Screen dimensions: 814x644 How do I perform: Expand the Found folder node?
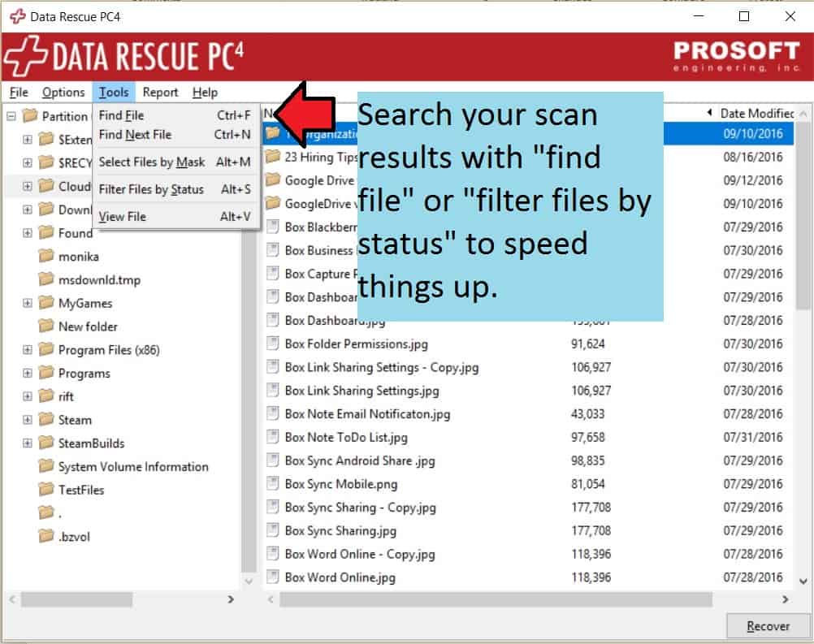28,233
